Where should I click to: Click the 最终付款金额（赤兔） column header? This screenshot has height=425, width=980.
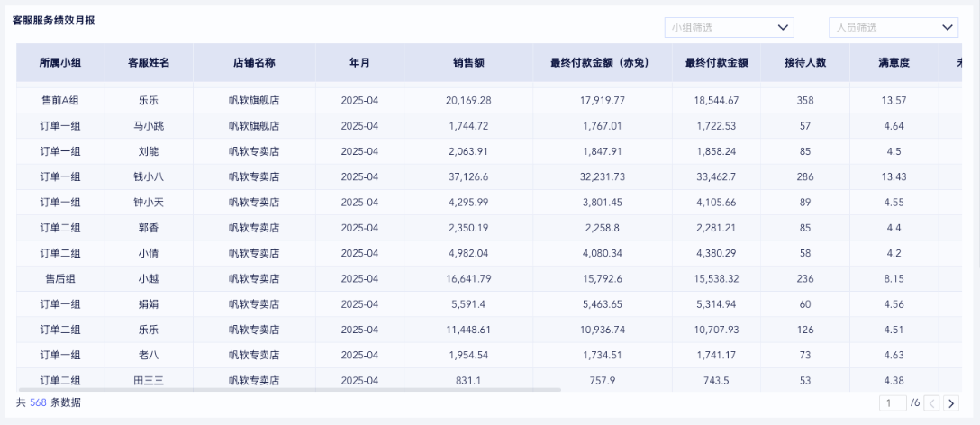(x=600, y=63)
